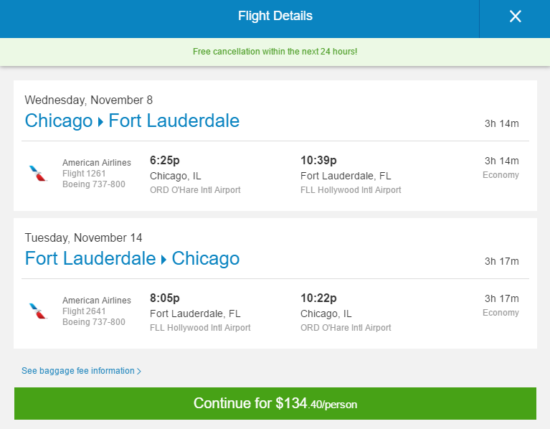Click arrow between Fort Lauderdale and Chicago

(x=163, y=260)
